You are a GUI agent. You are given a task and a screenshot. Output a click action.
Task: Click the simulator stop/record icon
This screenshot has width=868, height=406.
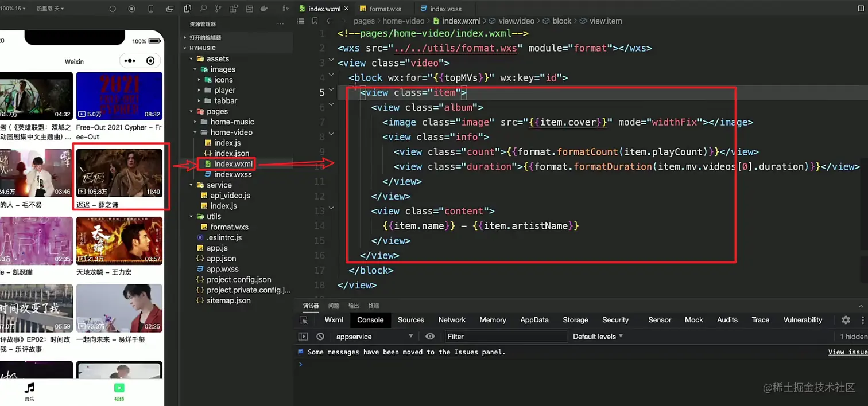pyautogui.click(x=132, y=9)
